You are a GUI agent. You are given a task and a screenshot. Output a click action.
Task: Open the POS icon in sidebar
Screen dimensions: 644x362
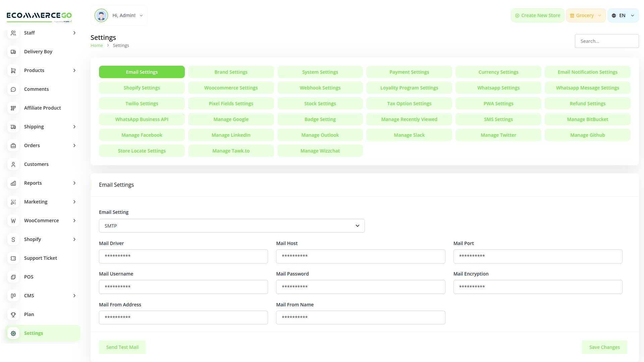click(13, 277)
